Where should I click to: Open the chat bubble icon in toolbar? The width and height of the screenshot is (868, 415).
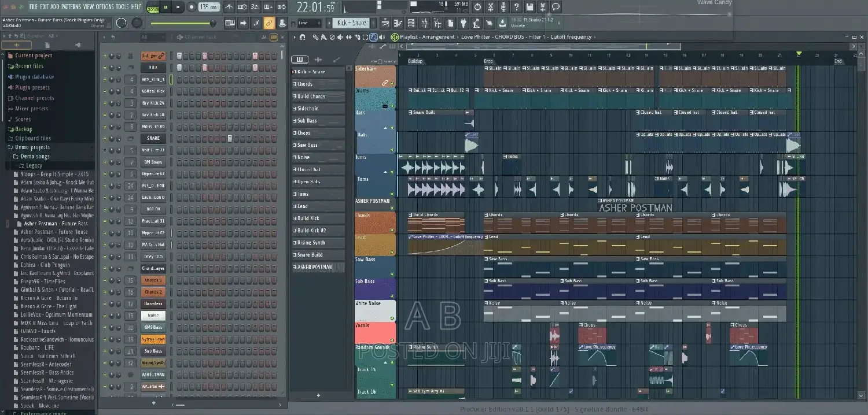pyautogui.click(x=556, y=7)
